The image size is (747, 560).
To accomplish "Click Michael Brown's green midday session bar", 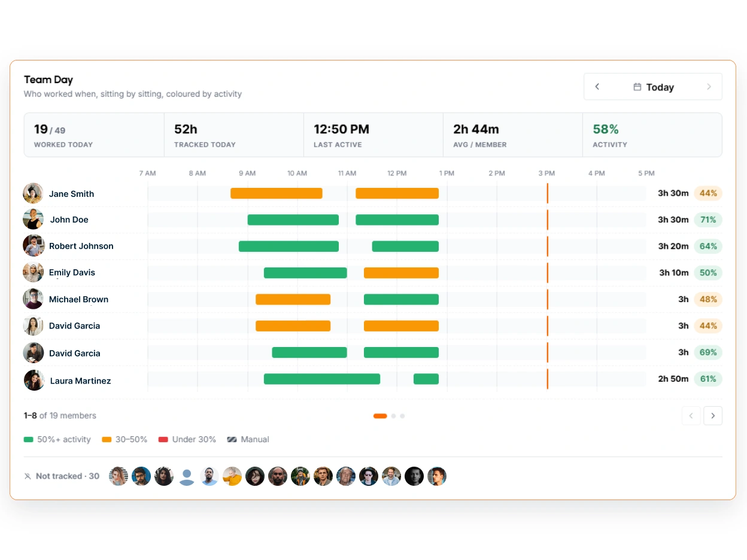I will point(401,299).
